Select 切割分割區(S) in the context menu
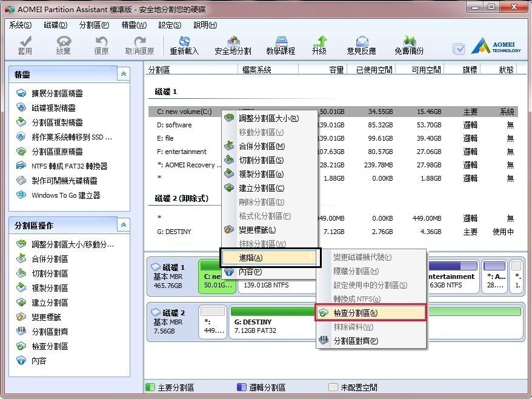The height and width of the screenshot is (399, 532). 270,160
